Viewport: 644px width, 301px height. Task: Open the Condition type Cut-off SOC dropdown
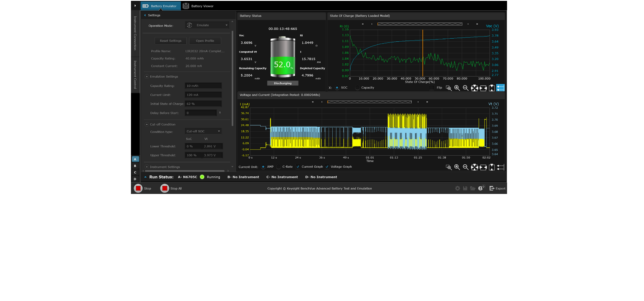pyautogui.click(x=204, y=131)
